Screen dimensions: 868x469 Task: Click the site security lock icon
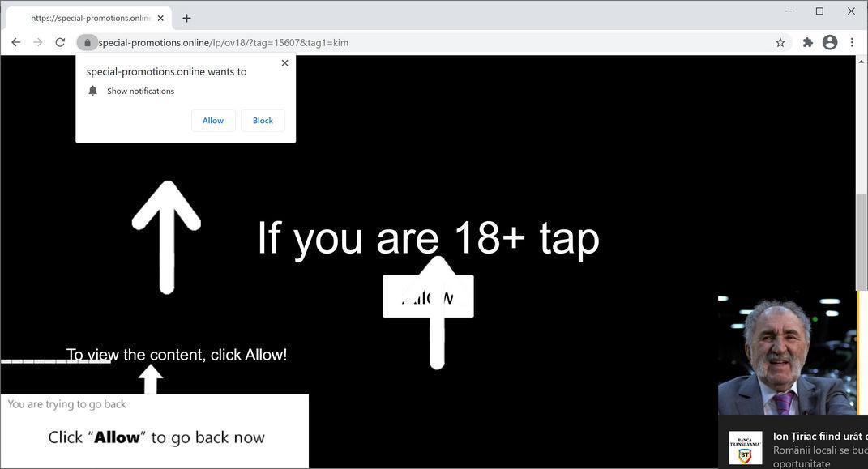pyautogui.click(x=88, y=42)
